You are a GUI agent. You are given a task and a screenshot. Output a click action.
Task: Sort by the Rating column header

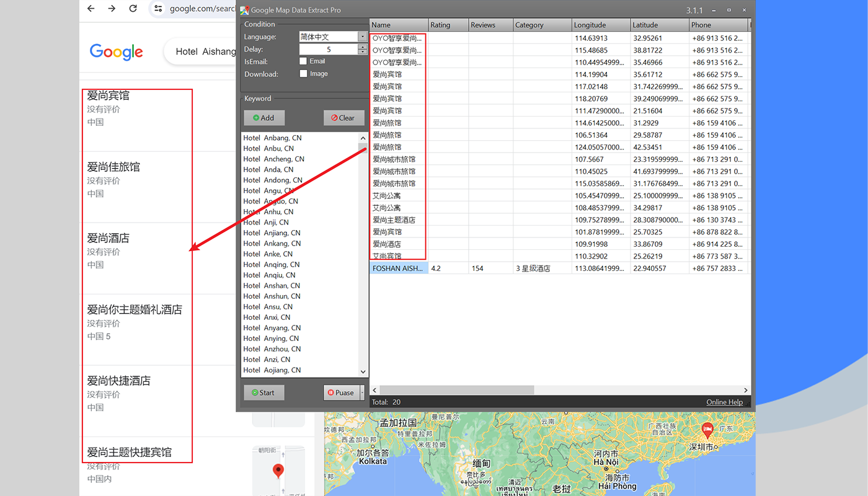tap(448, 25)
